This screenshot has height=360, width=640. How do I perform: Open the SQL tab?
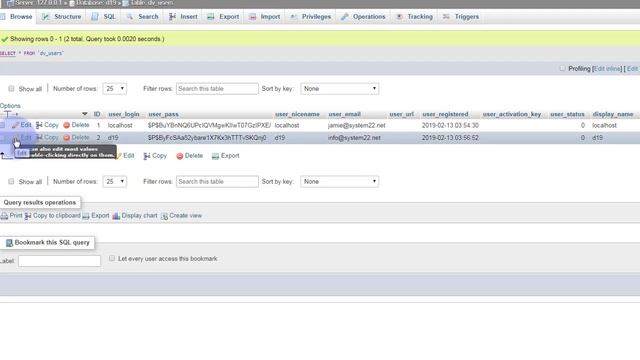[104, 17]
